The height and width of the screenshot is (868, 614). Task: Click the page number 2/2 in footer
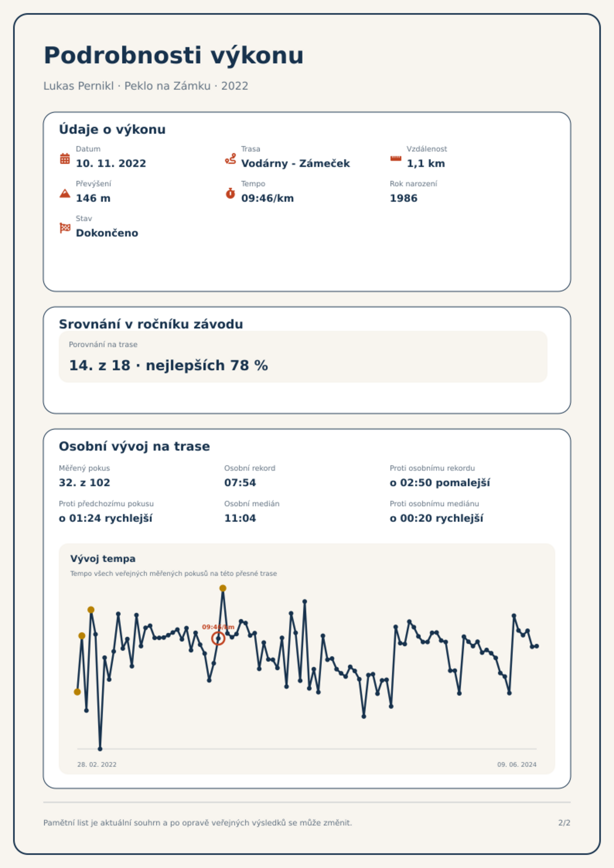click(564, 823)
